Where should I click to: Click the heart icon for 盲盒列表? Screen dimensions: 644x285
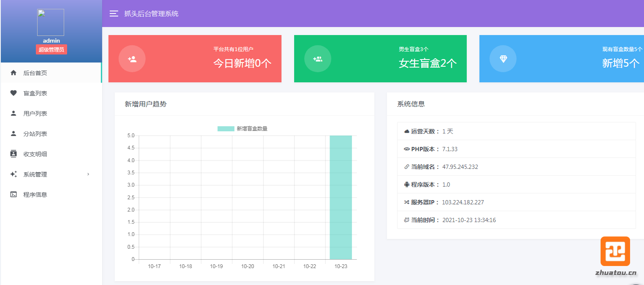[x=14, y=93]
